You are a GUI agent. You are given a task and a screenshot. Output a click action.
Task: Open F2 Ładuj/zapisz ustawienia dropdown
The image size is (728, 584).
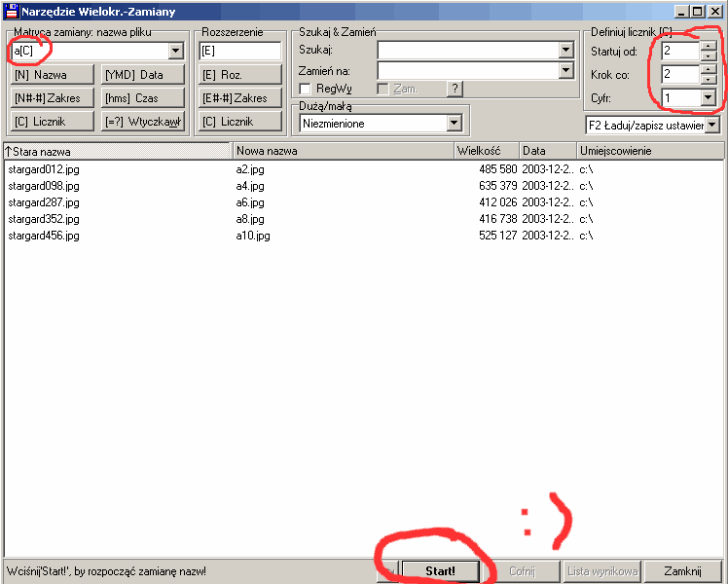(x=711, y=126)
